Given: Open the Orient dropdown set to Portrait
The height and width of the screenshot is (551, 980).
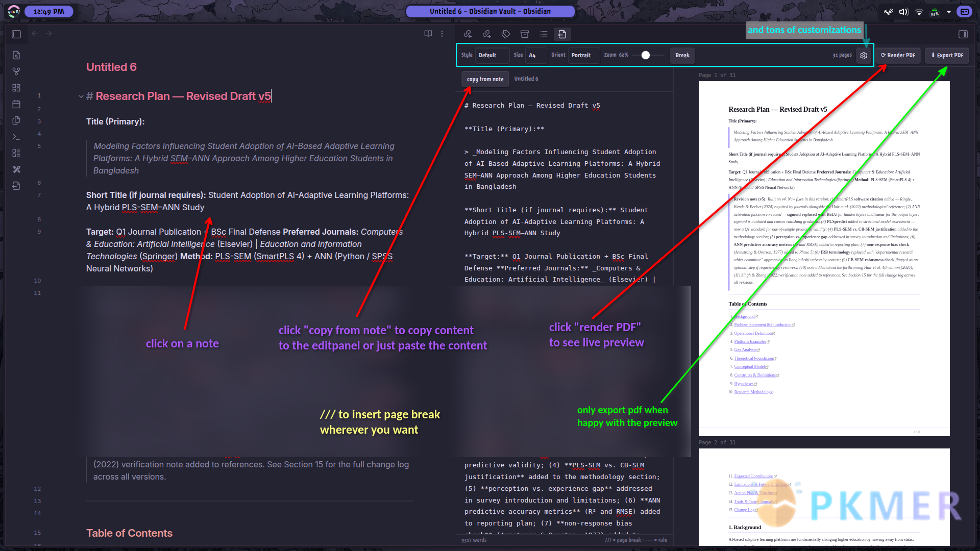Looking at the screenshot, I should [x=584, y=55].
